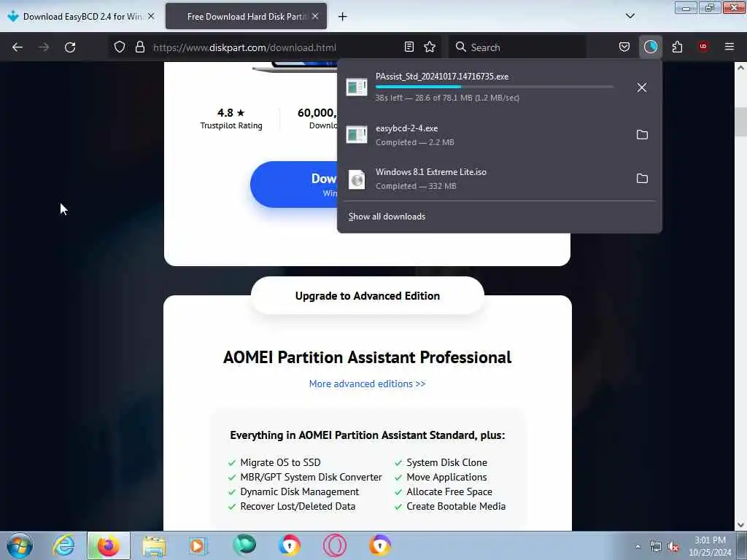747x560 pixels.
Task: Show Windows 8.1 Extreme Lite.iso in folder
Action: click(642, 179)
